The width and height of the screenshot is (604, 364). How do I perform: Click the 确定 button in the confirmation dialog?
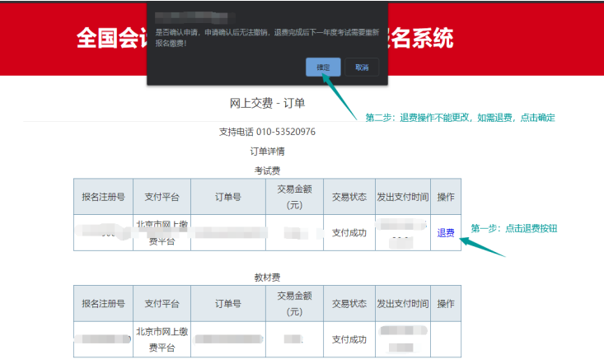click(x=323, y=67)
